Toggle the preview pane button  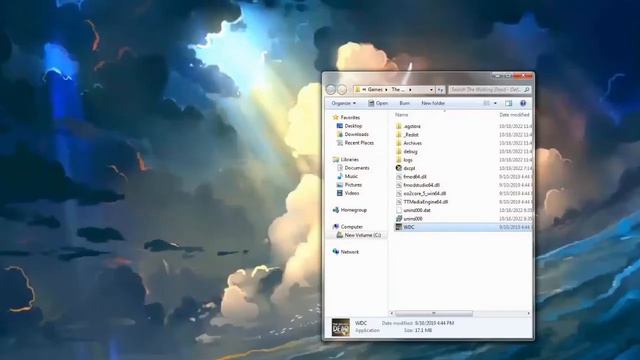(509, 103)
